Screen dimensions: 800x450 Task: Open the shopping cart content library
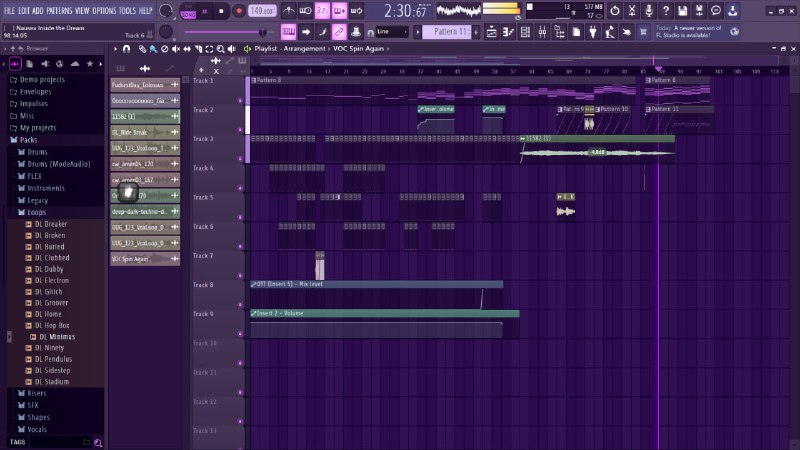(x=643, y=32)
